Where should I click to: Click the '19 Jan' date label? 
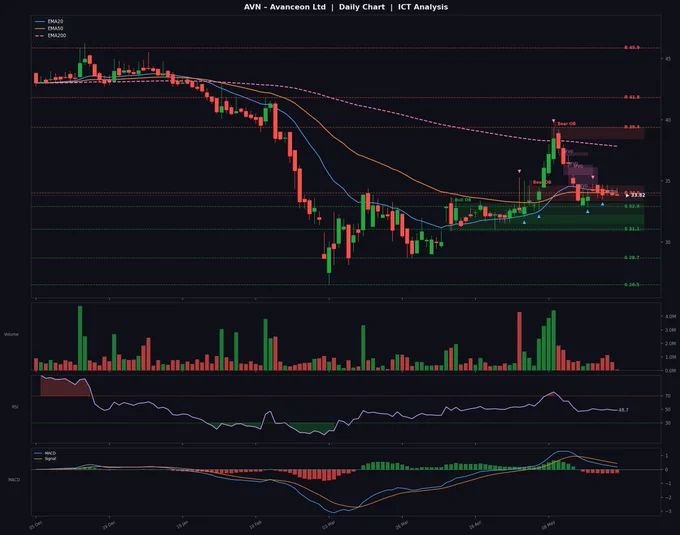pos(182,525)
